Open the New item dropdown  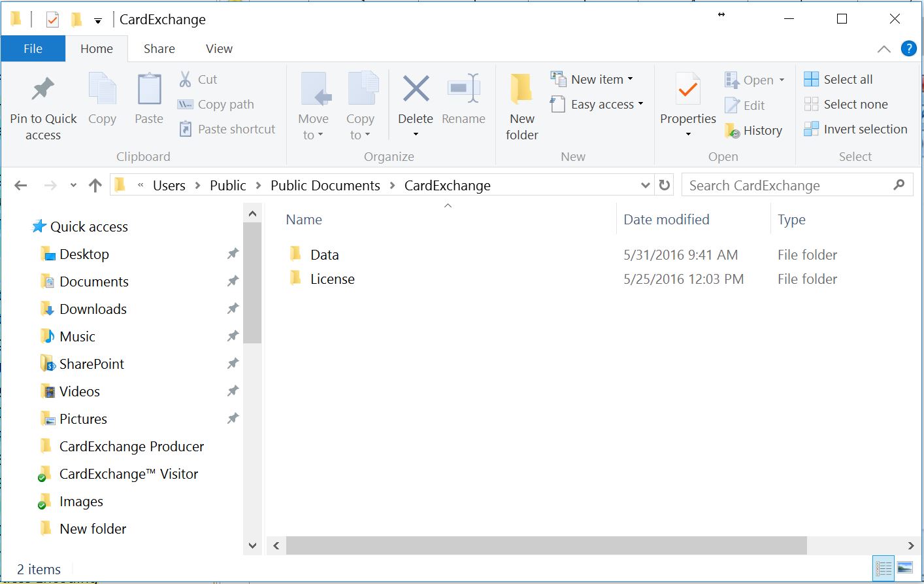click(x=630, y=79)
